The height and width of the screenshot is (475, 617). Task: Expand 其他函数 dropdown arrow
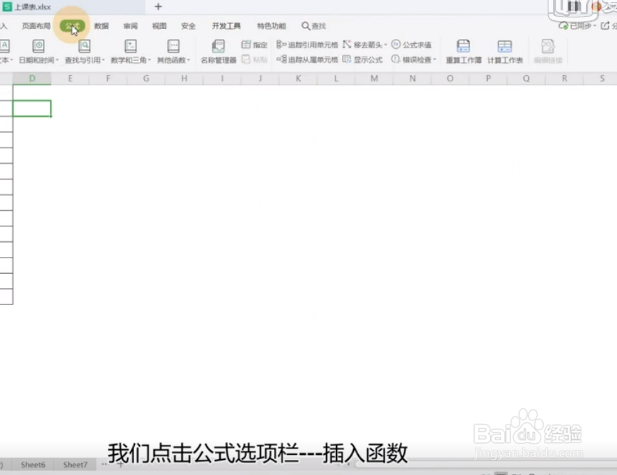tap(189, 60)
